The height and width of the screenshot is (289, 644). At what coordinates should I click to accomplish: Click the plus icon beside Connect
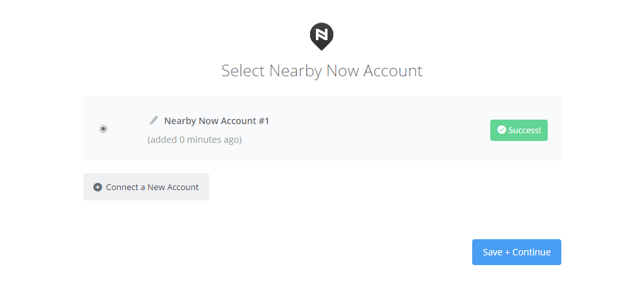point(98,187)
